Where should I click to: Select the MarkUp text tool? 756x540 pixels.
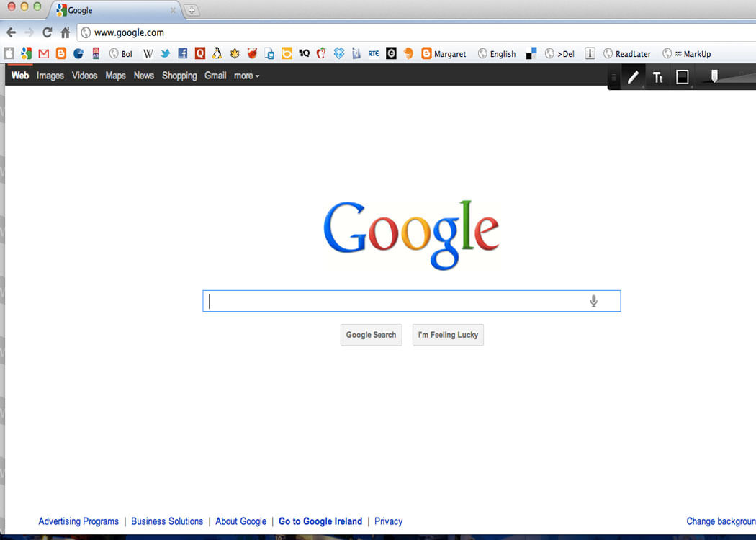(657, 77)
